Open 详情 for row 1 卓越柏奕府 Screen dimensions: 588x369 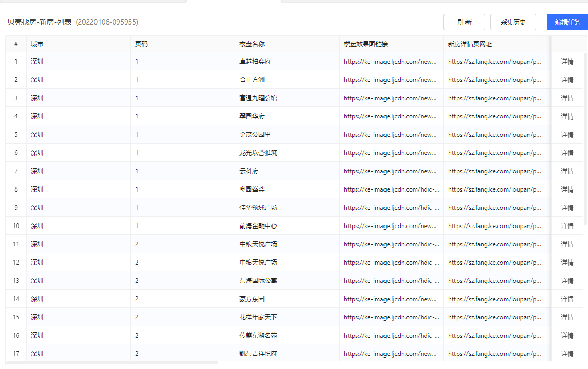[x=567, y=62]
